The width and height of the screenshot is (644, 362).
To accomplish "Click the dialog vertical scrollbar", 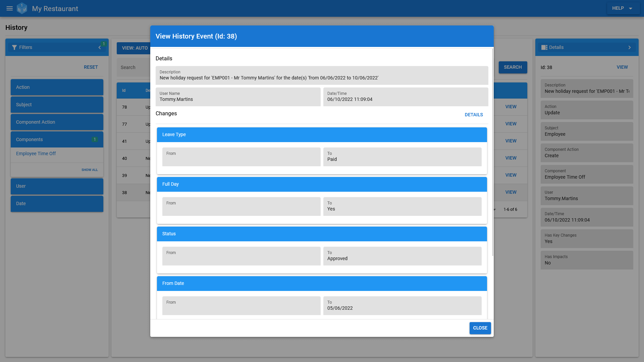I will (x=492, y=152).
